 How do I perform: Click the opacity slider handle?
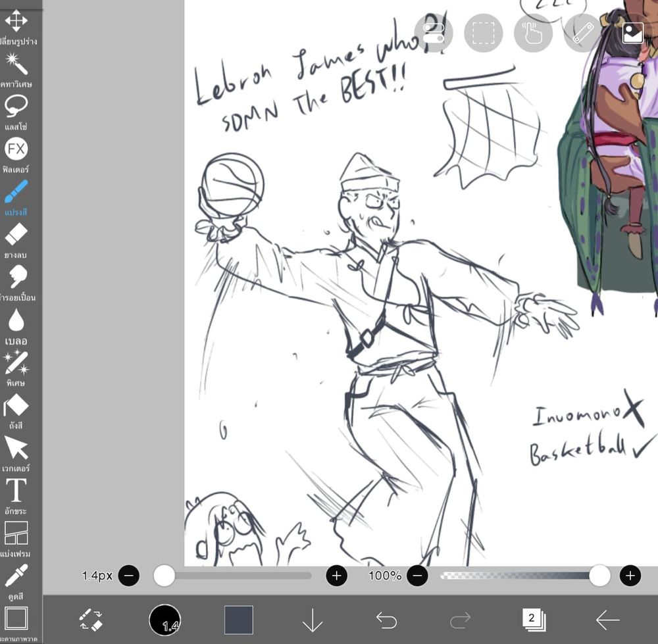[599, 576]
